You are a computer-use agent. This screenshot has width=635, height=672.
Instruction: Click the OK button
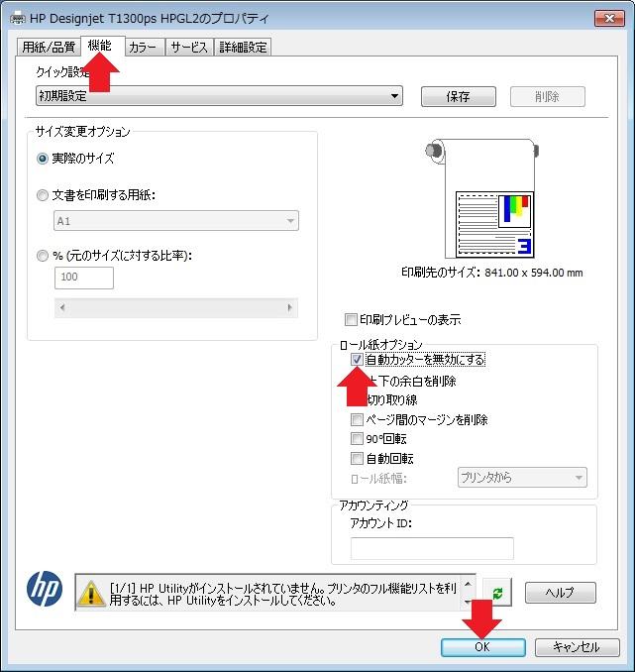(482, 646)
